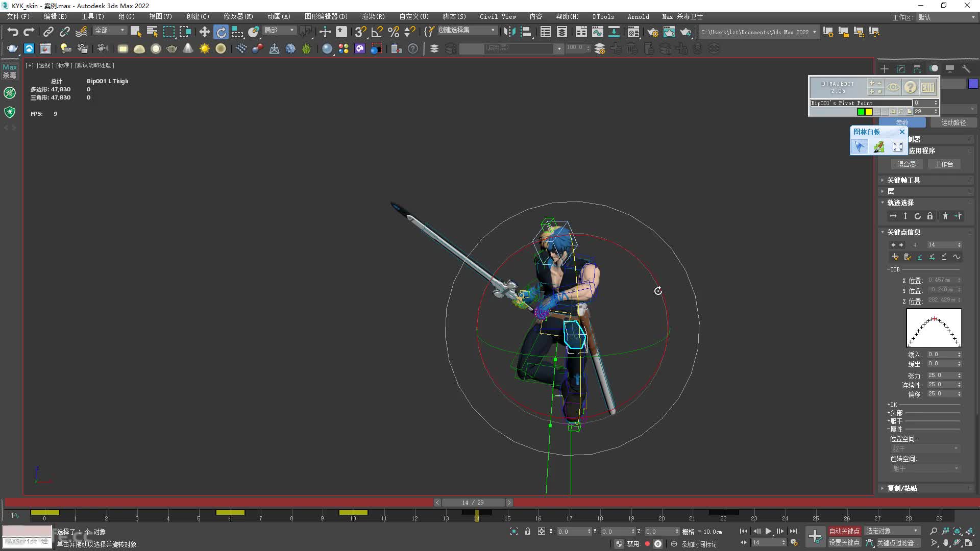This screenshot has width=980, height=551.
Task: Toggle the Spinner Snap icon
Action: click(409, 32)
